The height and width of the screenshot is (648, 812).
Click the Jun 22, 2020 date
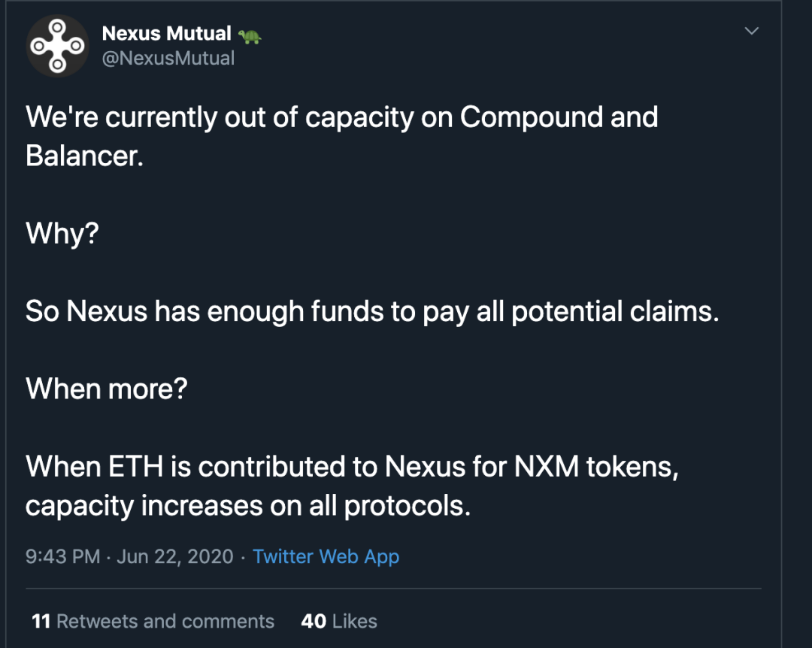coord(175,556)
